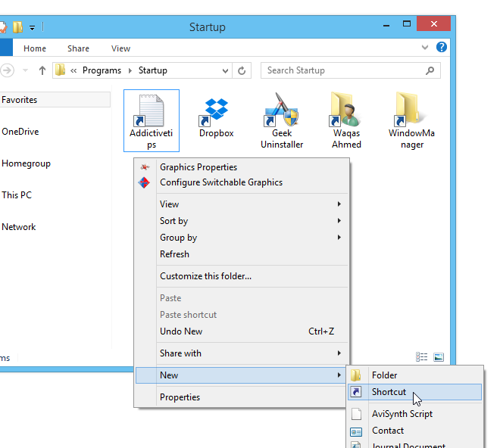
Task: Select the Geek Uninstaller shortcut icon
Action: pyautogui.click(x=282, y=111)
